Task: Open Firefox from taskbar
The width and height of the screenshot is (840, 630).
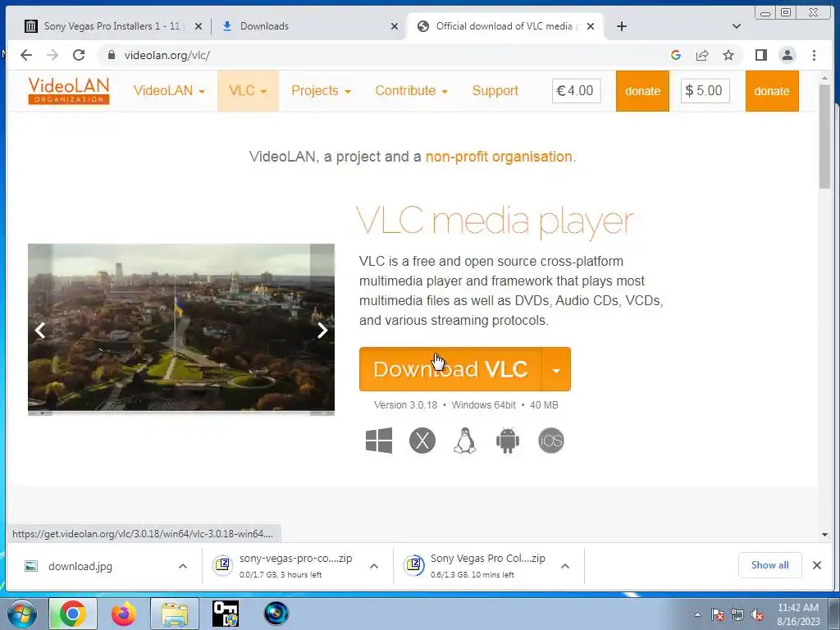Action: tap(124, 614)
